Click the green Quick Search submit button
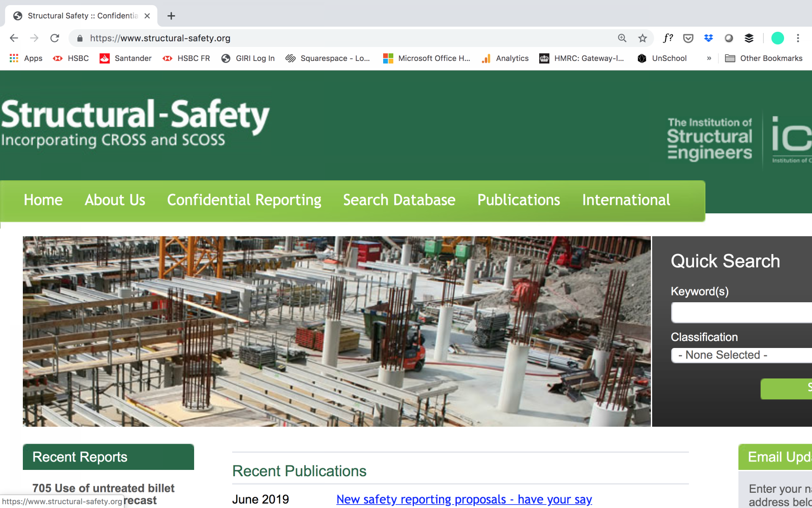This screenshot has height=508, width=812. click(787, 388)
